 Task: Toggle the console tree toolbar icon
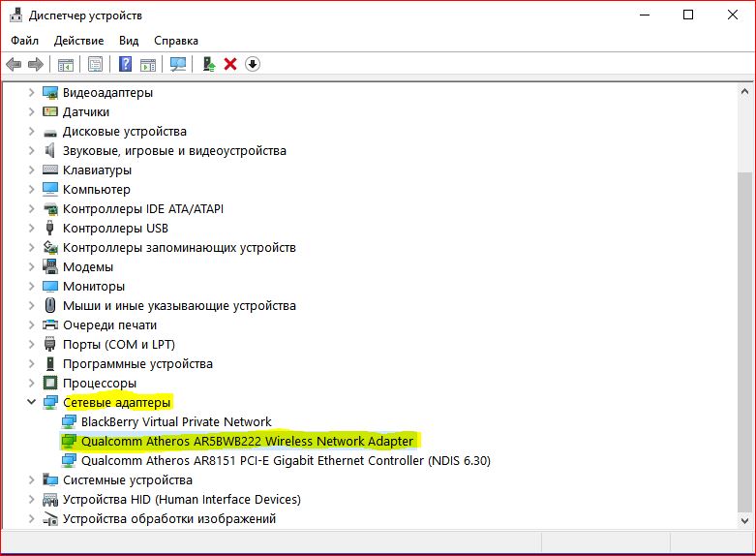click(66, 64)
